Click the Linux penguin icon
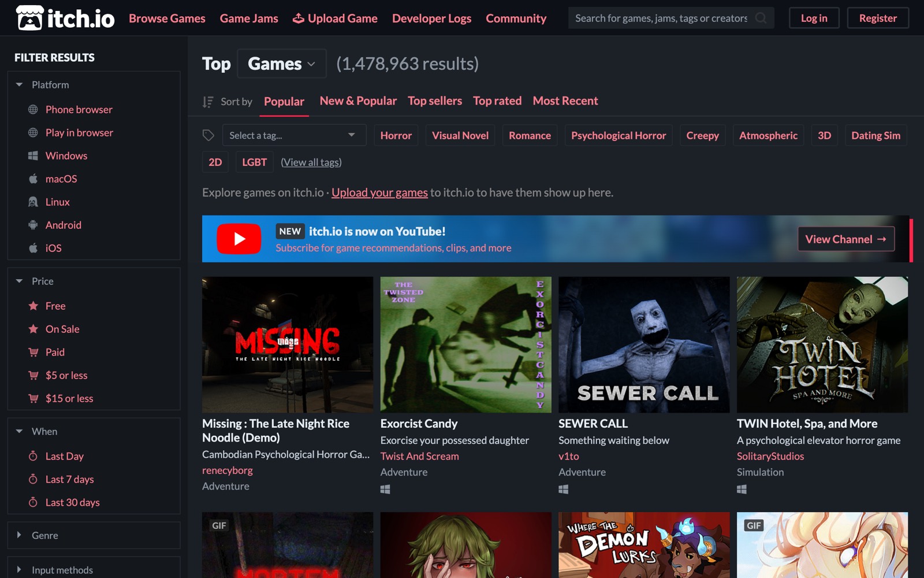Screen dimensions: 924x578 point(33,202)
